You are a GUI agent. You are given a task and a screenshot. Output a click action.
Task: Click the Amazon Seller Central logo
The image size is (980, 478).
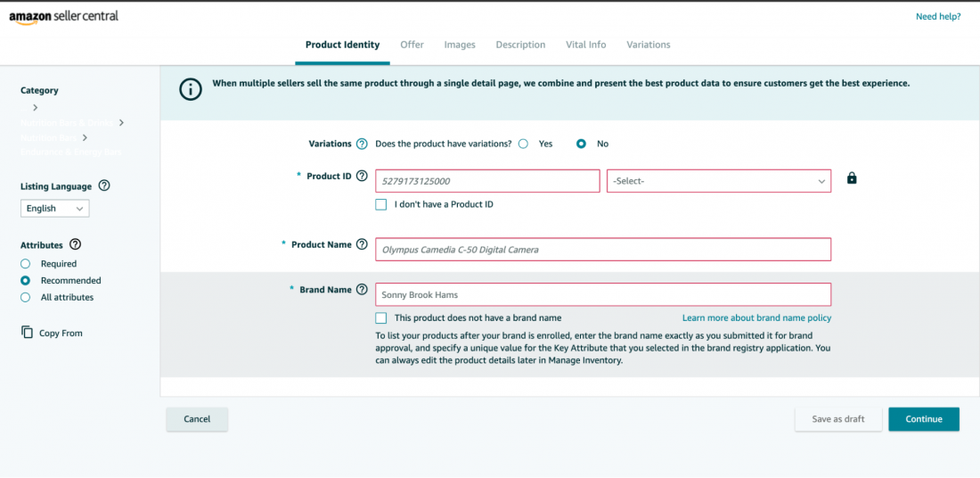(x=64, y=17)
